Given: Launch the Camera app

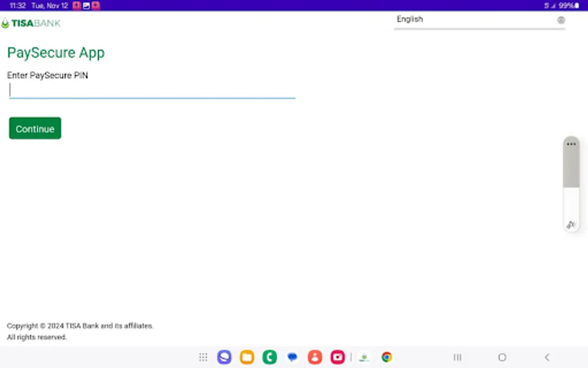Looking at the screenshot, I should (338, 357).
